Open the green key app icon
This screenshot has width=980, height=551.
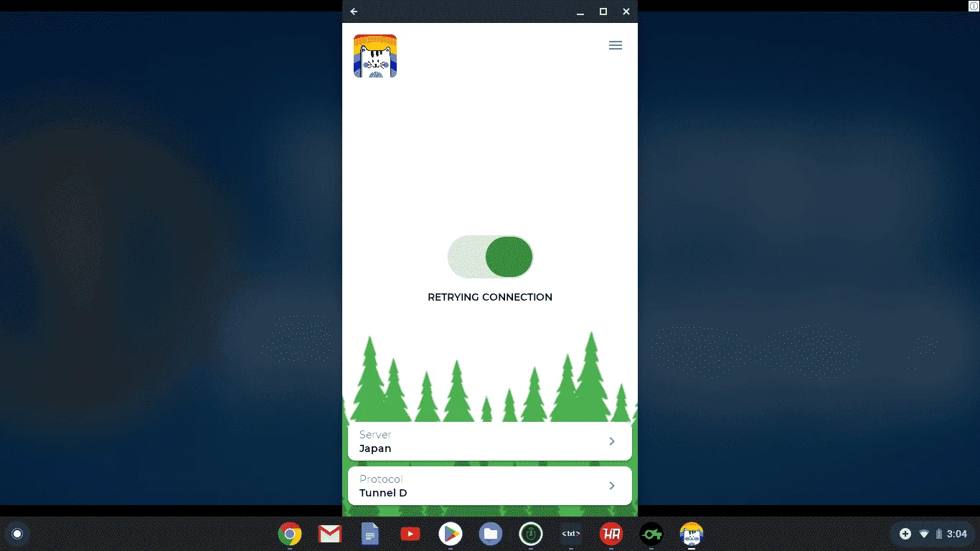tap(651, 534)
